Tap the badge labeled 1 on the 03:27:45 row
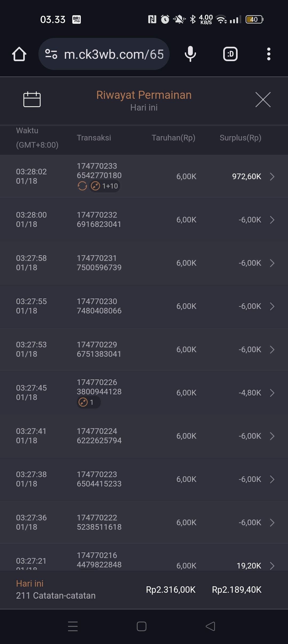This screenshot has height=644, width=288. tap(89, 402)
